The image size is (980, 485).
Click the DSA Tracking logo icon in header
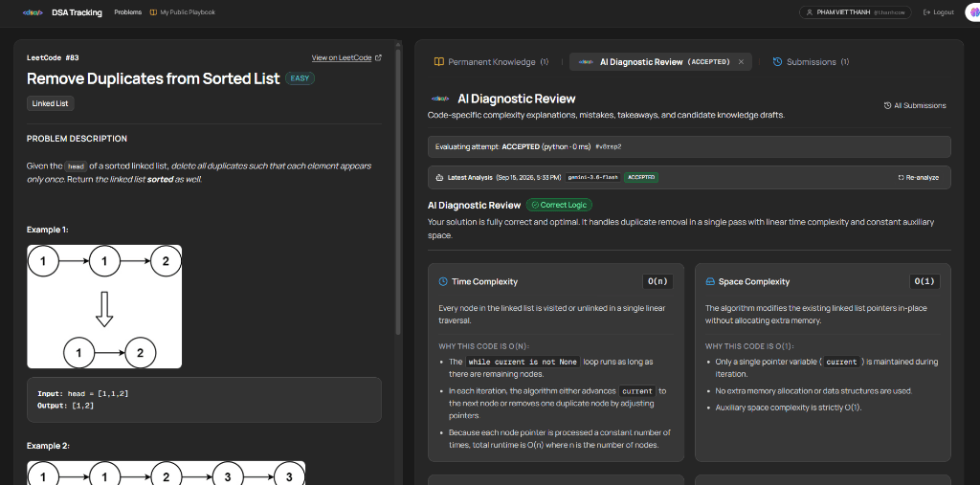[31, 12]
